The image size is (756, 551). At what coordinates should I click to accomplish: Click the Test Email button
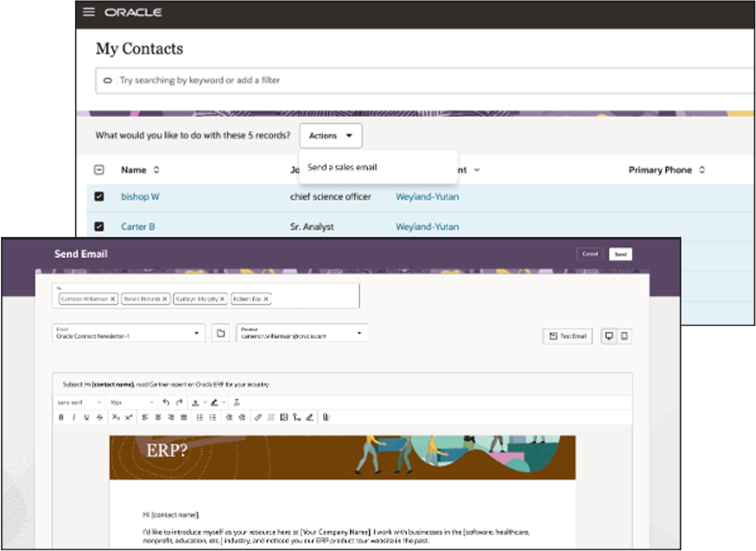(x=568, y=336)
